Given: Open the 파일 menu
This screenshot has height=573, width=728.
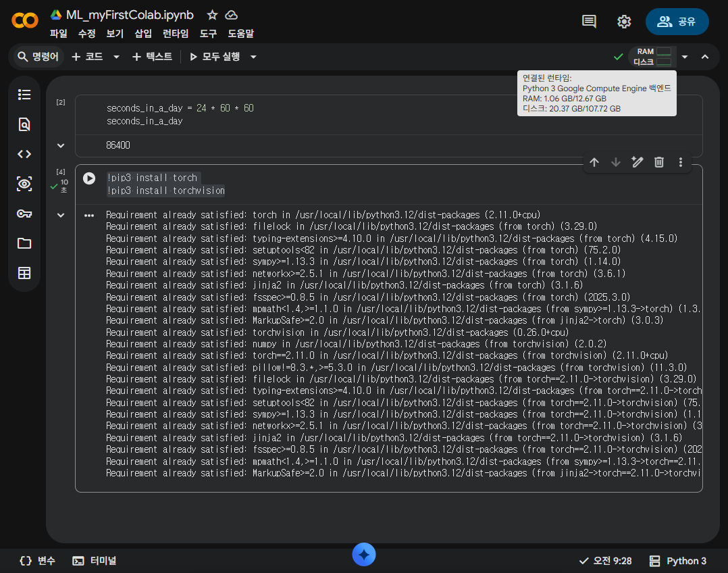Looking at the screenshot, I should point(59,34).
